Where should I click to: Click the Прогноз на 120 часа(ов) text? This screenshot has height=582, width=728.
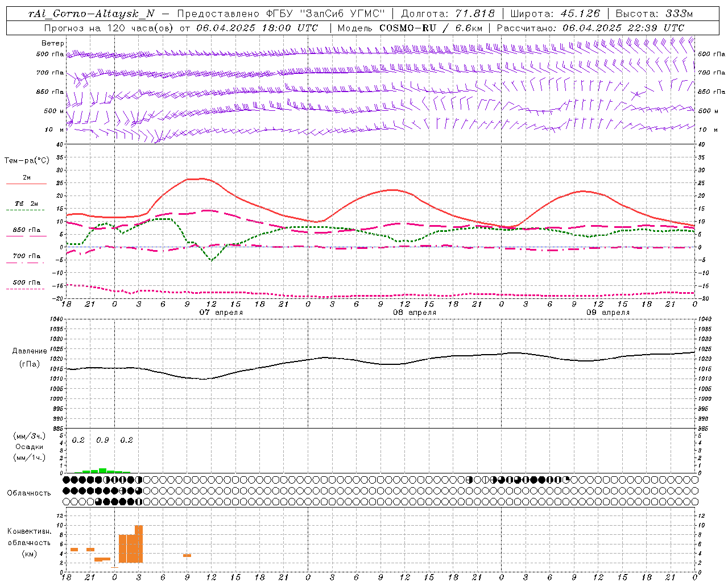[109, 28]
